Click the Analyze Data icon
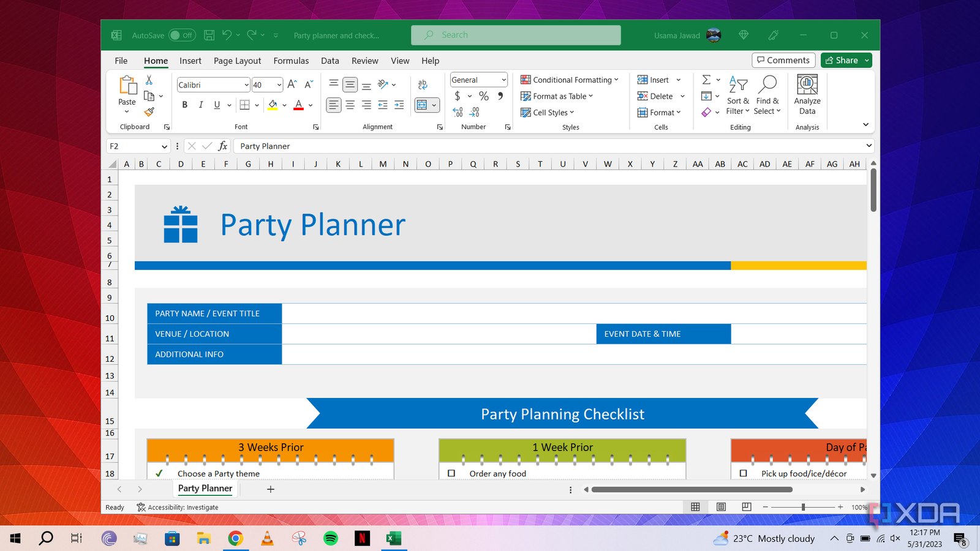The width and height of the screenshot is (980, 551). [x=807, y=95]
